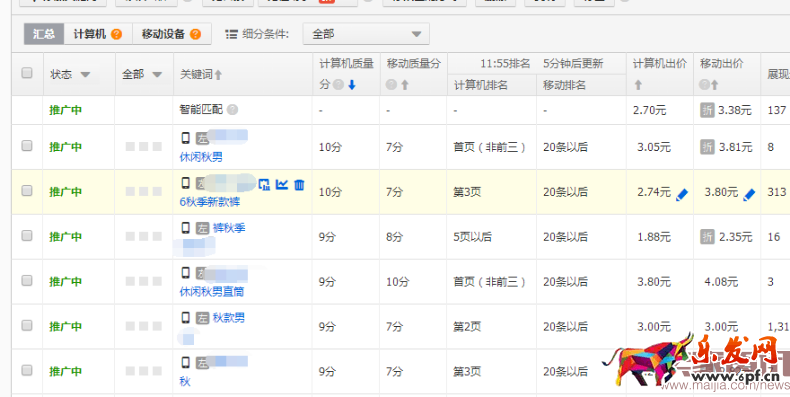Click the 折 badge beside 2.35元
The height and width of the screenshot is (397, 790).
[707, 237]
